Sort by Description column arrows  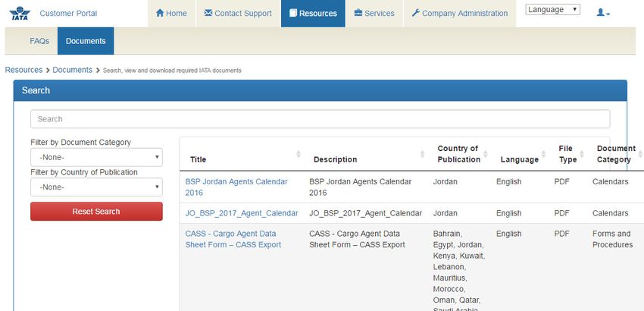coord(422,154)
